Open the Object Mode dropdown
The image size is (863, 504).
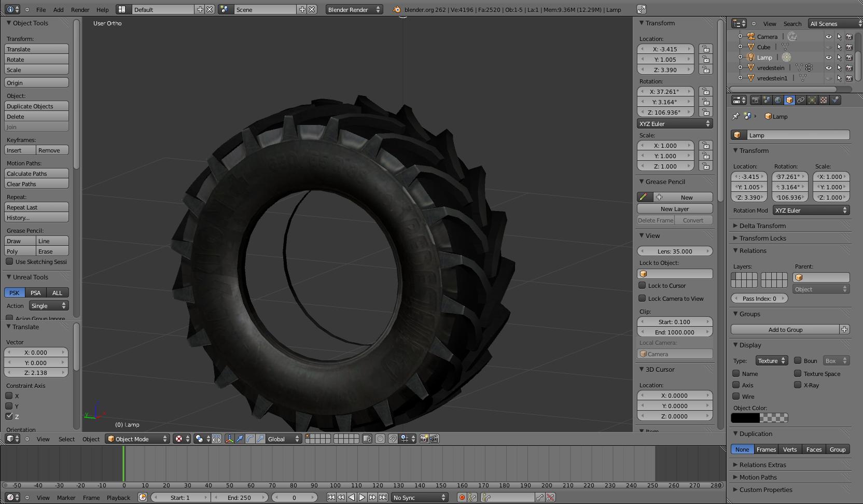pos(137,439)
